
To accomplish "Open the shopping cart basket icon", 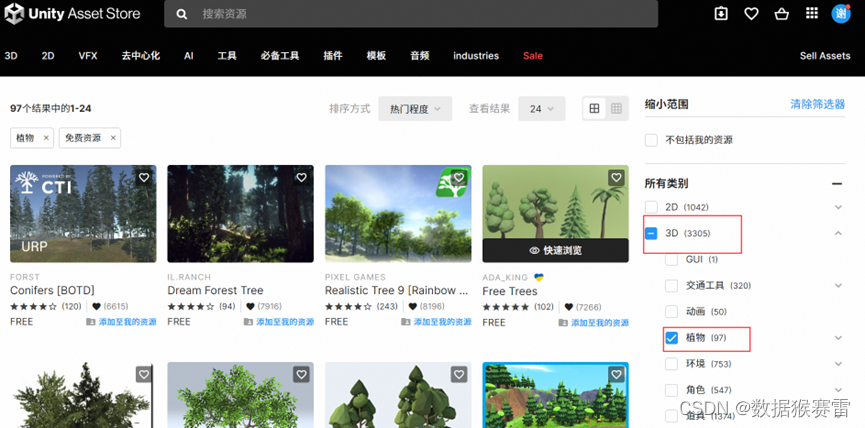I will (781, 14).
